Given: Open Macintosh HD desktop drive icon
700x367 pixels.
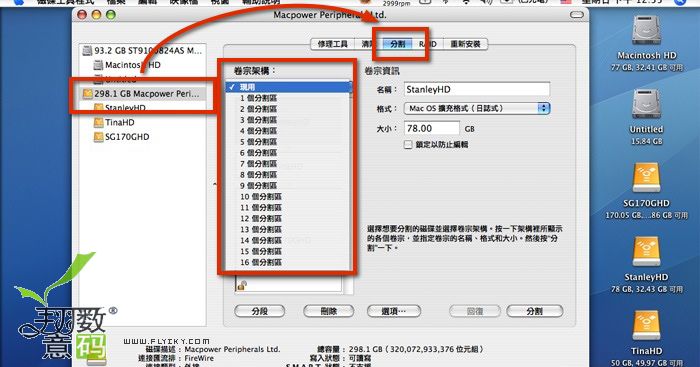Looking at the screenshot, I should coord(646,30).
